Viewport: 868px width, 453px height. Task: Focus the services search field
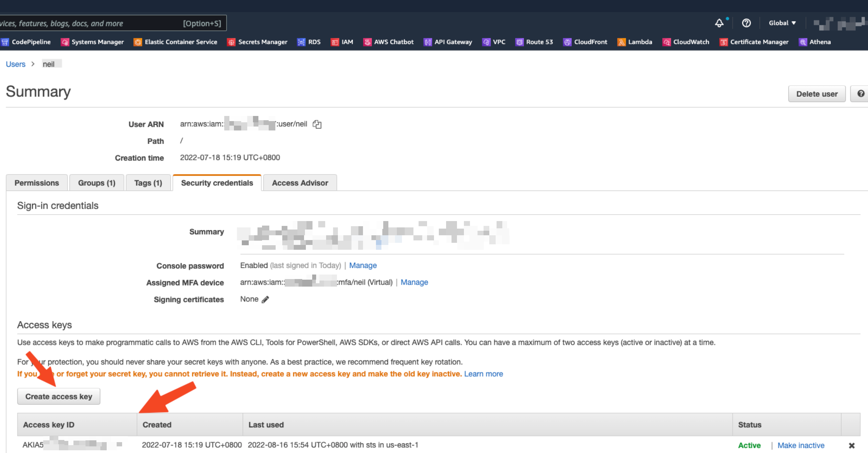point(113,23)
